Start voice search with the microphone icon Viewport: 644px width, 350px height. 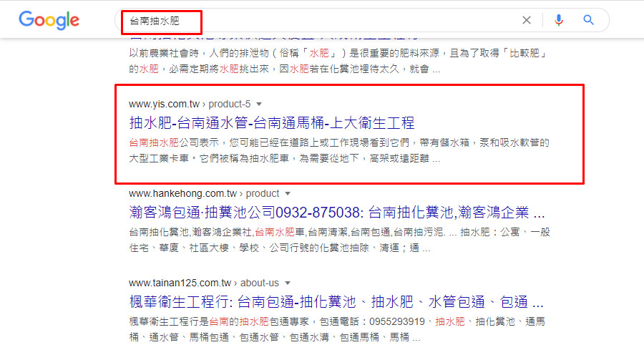point(559,20)
